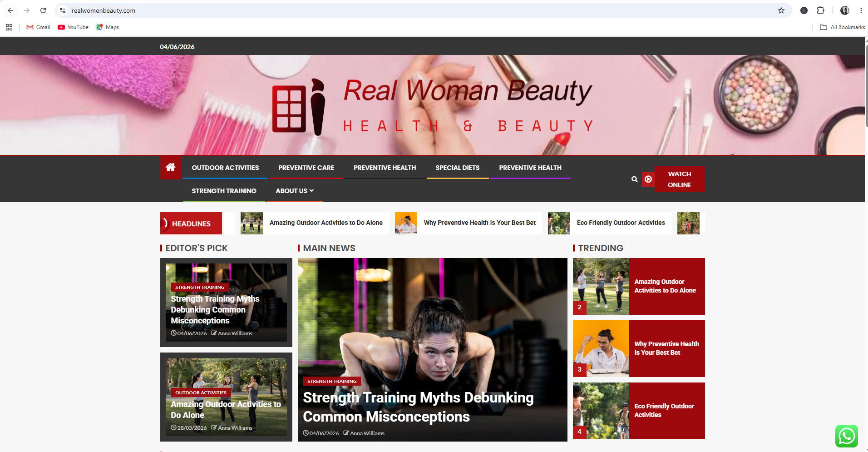Open the Maps bookmark
The height and width of the screenshot is (452, 868).
click(x=108, y=27)
